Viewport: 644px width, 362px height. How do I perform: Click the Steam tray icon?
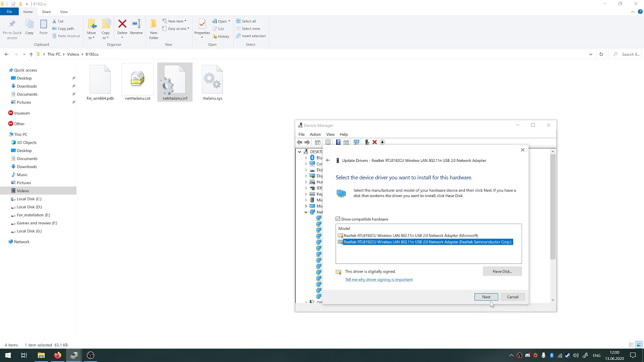[x=568, y=355]
